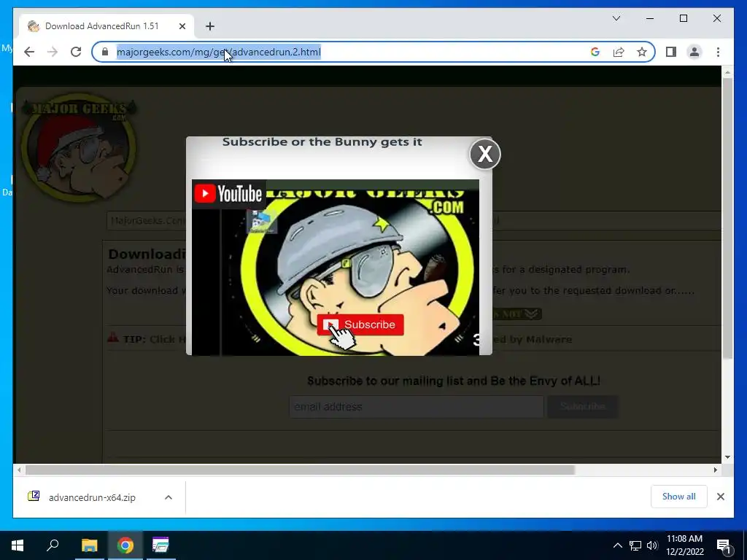Click the horizontal scrollbar thumb

(x=300, y=470)
